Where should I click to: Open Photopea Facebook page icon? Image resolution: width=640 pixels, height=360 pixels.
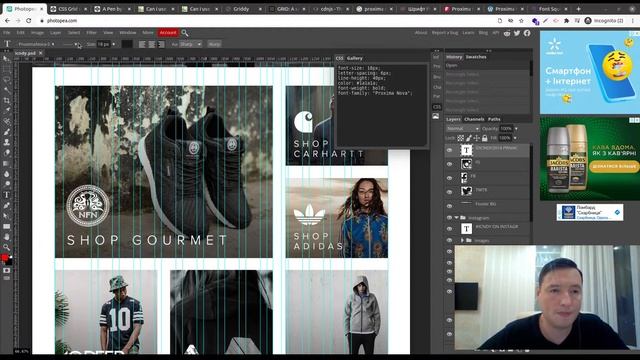click(x=527, y=33)
